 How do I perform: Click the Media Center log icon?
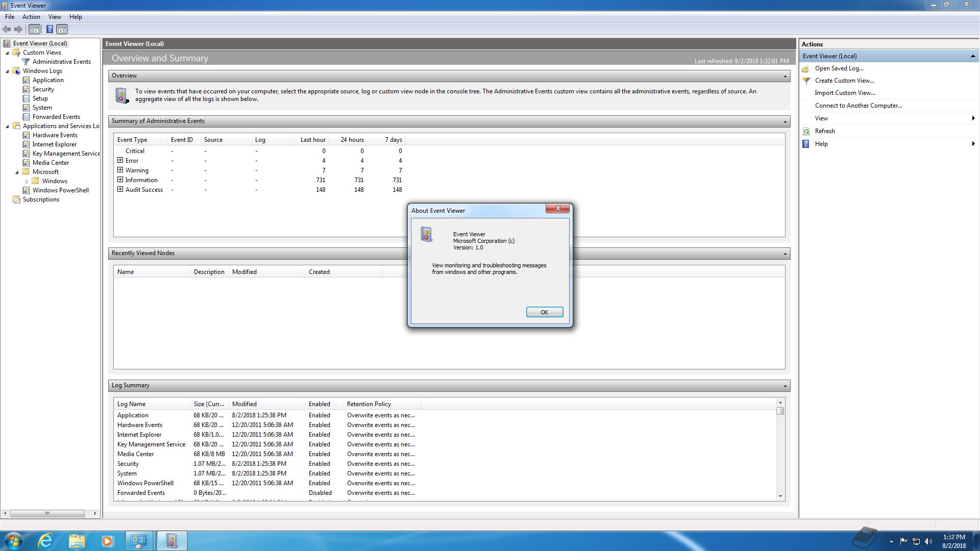(x=26, y=163)
